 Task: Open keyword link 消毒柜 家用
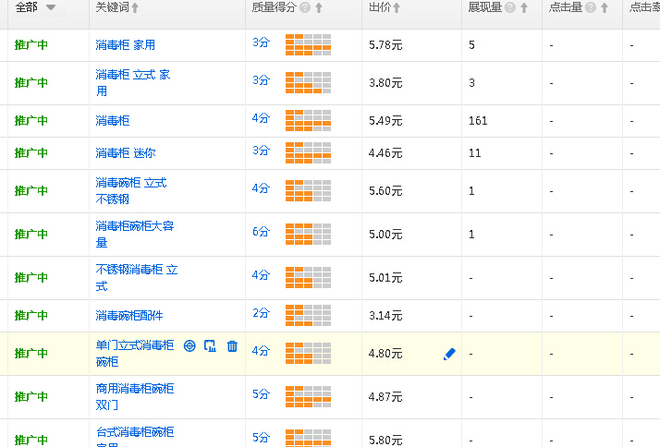tap(125, 45)
